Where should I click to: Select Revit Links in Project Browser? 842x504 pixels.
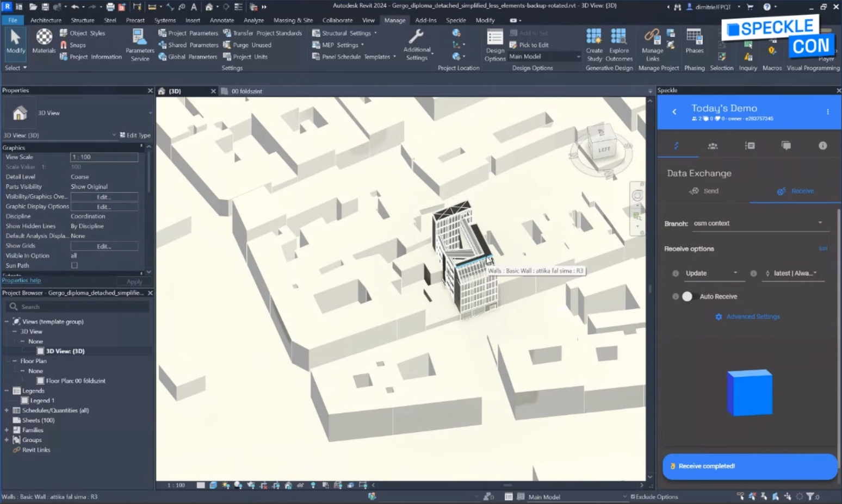(x=36, y=450)
